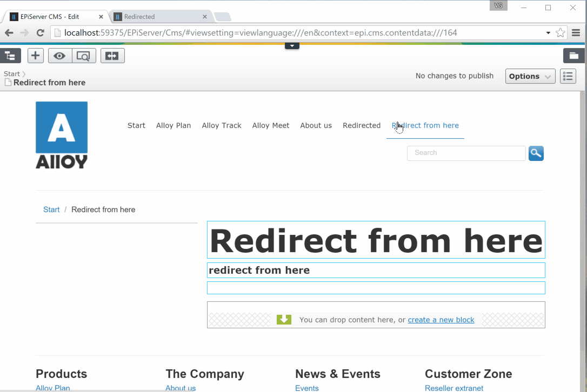Click the Customer Zone footer heading
This screenshot has width=587, height=392.
tap(468, 374)
